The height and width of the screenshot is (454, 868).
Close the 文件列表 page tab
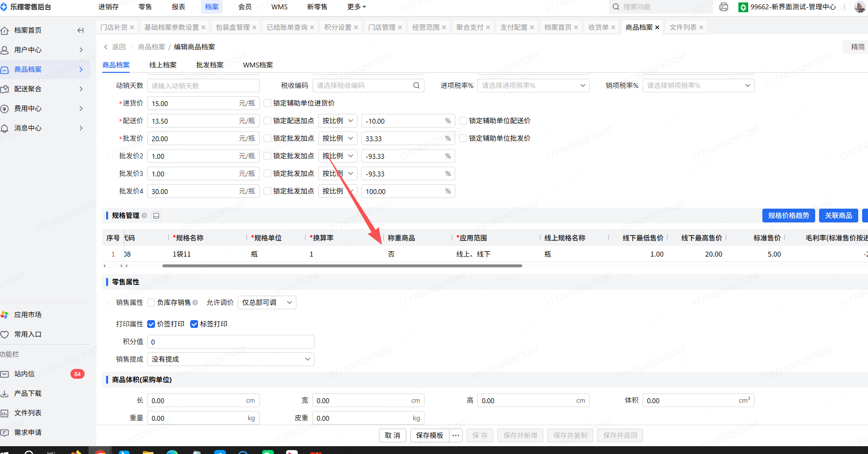701,27
